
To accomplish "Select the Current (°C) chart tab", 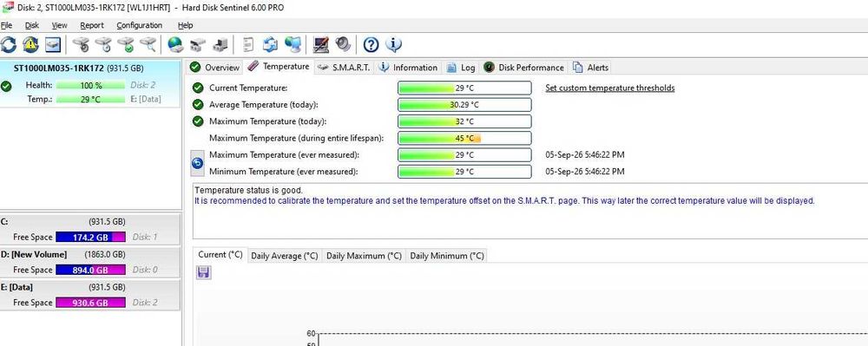I will tap(220, 255).
